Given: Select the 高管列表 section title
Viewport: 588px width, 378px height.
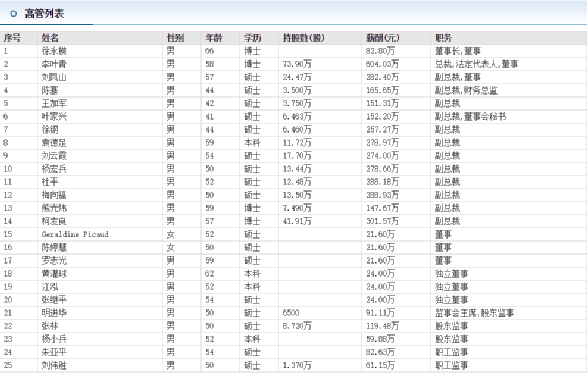Looking at the screenshot, I should click(44, 14).
